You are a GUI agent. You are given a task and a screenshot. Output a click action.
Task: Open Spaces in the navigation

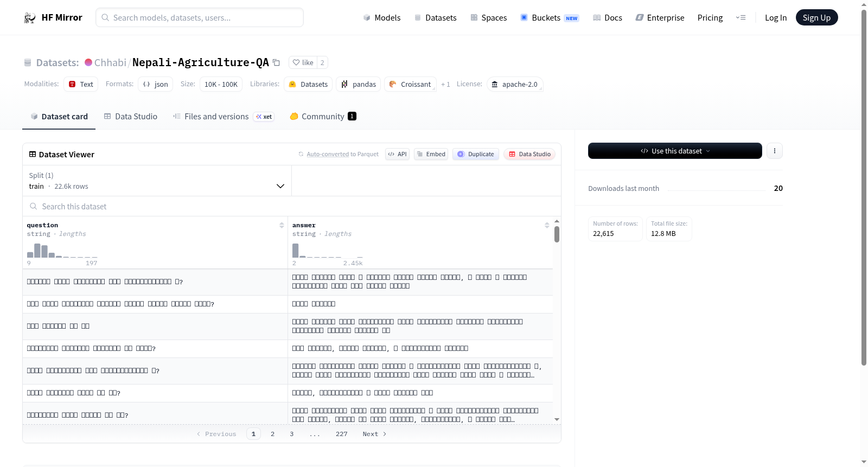[x=489, y=18]
